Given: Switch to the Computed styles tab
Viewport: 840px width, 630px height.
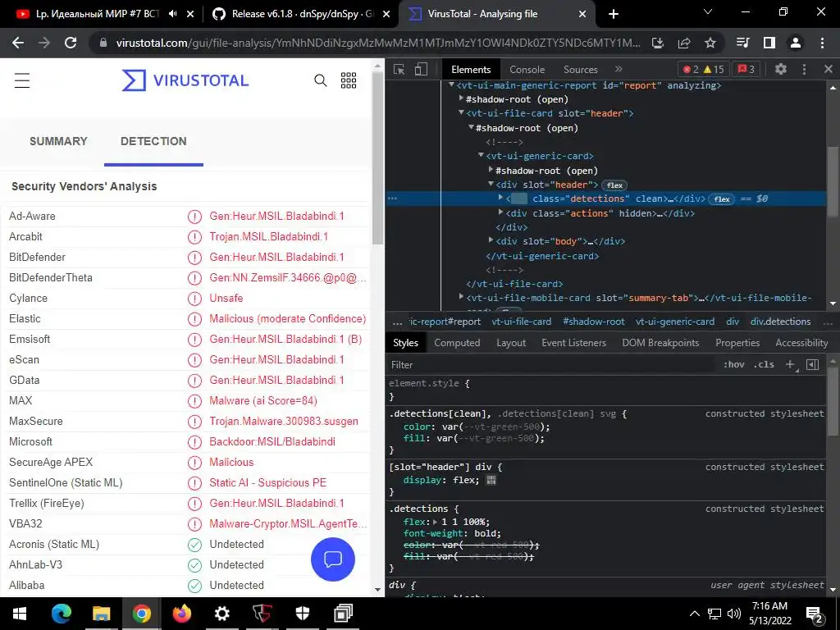Looking at the screenshot, I should tap(457, 343).
